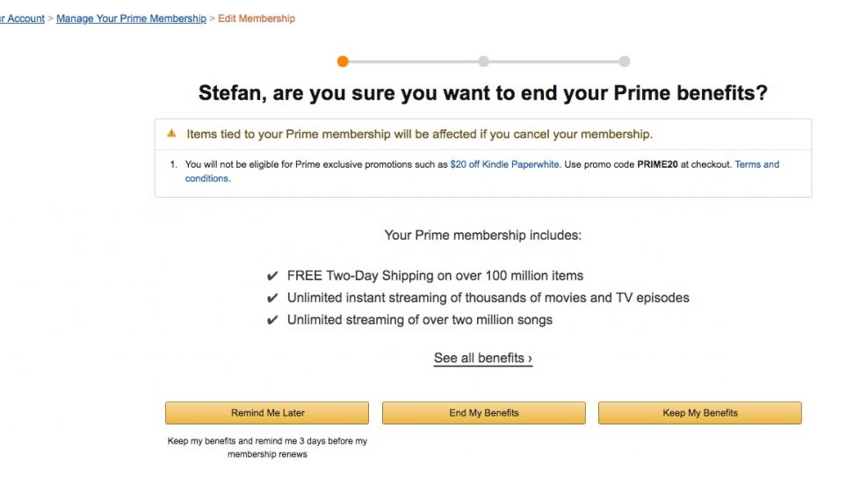The width and height of the screenshot is (868, 486).
Task: Click the FREE Two-Day Shipping benefit text
Action: 435,276
